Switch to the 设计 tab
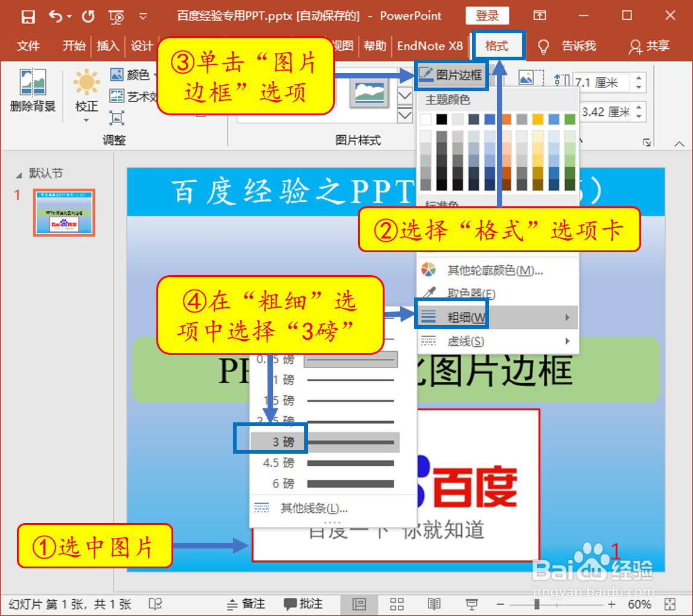The width and height of the screenshot is (693, 616). pyautogui.click(x=142, y=45)
